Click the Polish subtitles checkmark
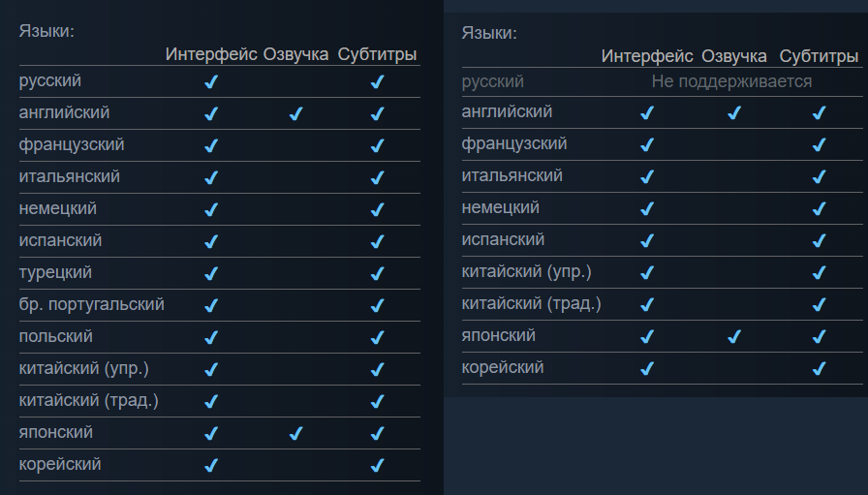Image resolution: width=868 pixels, height=495 pixels. (x=377, y=338)
